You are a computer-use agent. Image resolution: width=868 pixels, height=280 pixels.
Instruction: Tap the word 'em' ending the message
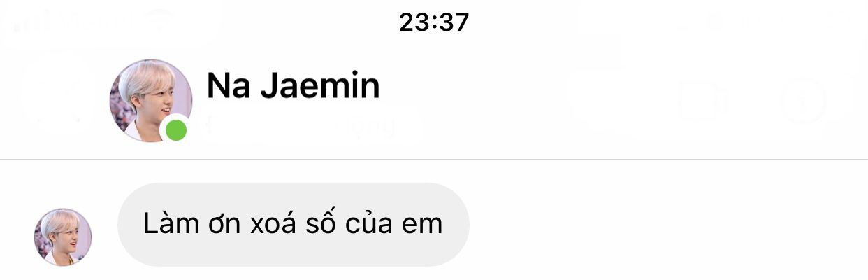point(423,225)
